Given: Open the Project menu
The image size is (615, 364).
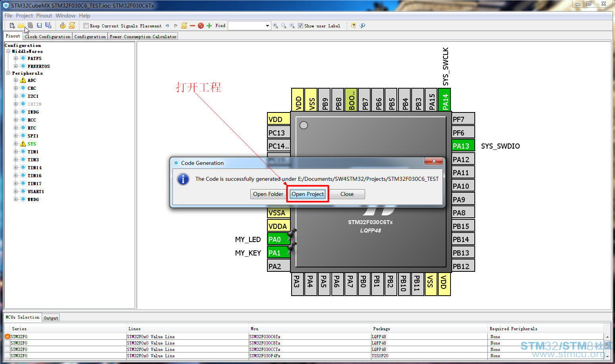Looking at the screenshot, I should [24, 15].
